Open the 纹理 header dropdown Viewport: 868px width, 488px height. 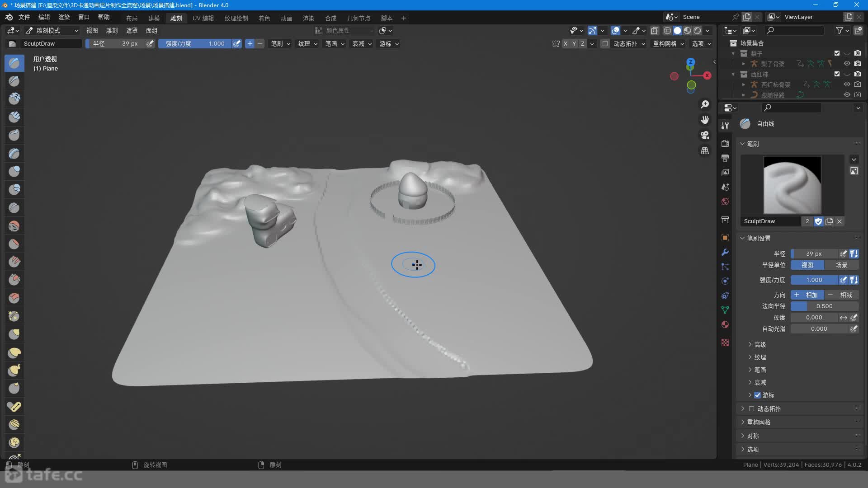click(x=307, y=44)
